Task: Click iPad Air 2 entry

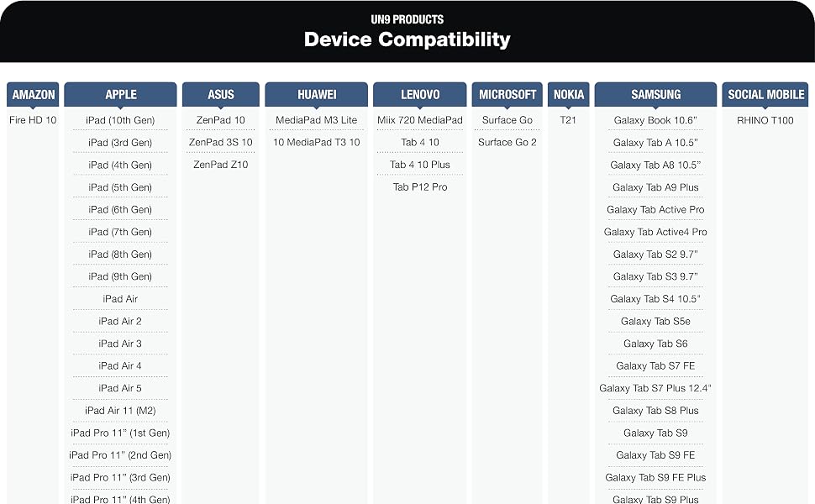Action: pos(120,321)
